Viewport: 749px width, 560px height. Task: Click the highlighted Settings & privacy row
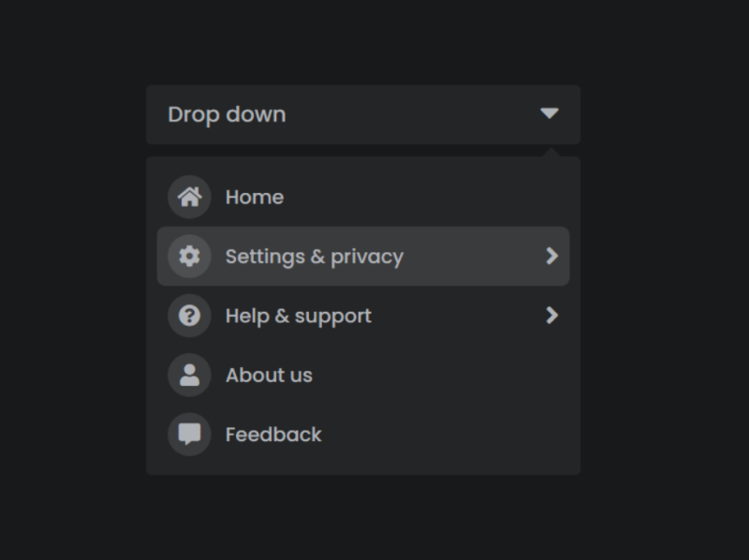click(363, 256)
